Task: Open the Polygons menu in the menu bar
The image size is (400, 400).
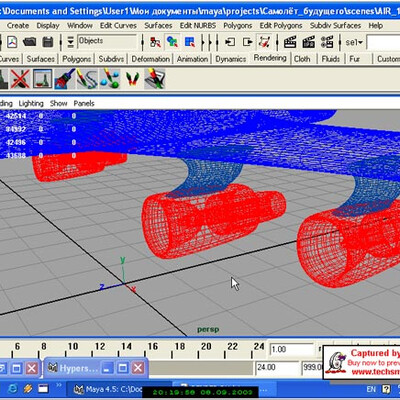Action: pyautogui.click(x=237, y=26)
